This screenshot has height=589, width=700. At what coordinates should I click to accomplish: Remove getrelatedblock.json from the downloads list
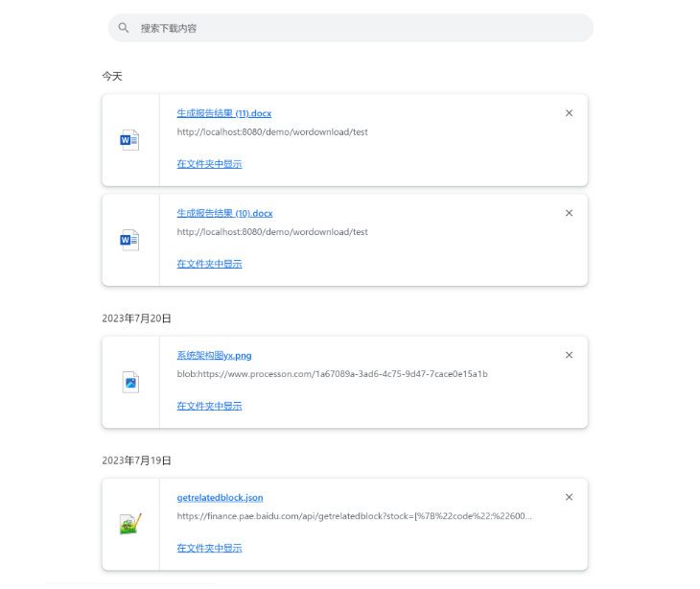click(x=569, y=497)
